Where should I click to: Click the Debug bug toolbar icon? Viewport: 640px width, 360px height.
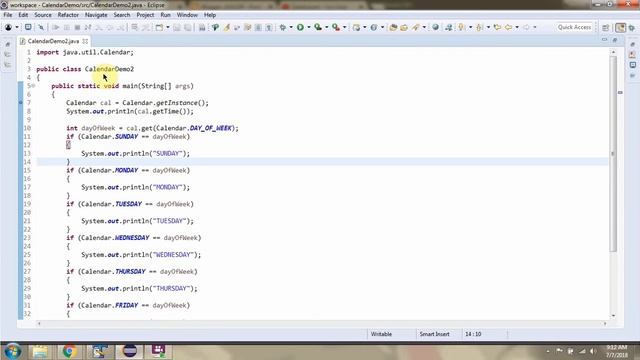pos(282,27)
